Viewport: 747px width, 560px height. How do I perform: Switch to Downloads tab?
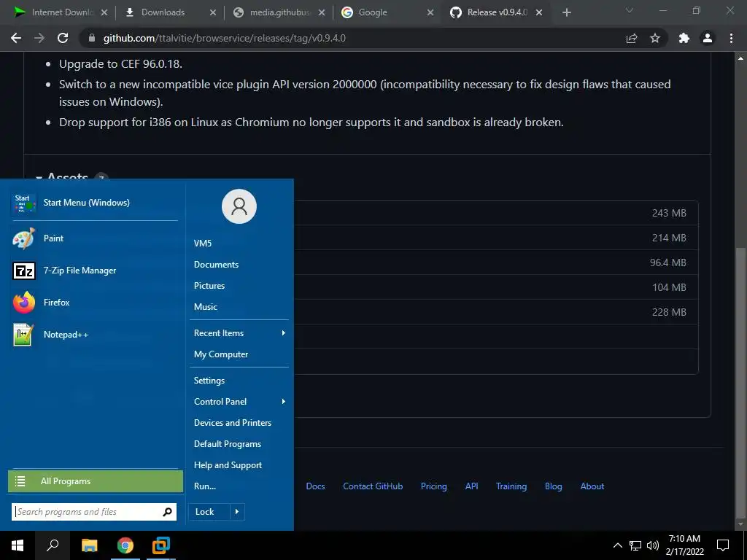[x=169, y=12]
